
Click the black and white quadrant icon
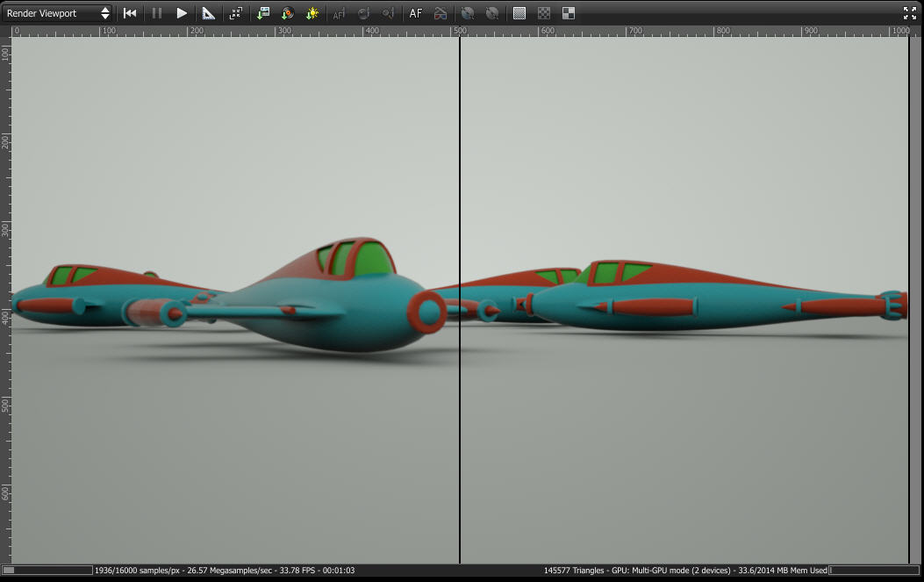[x=569, y=13]
